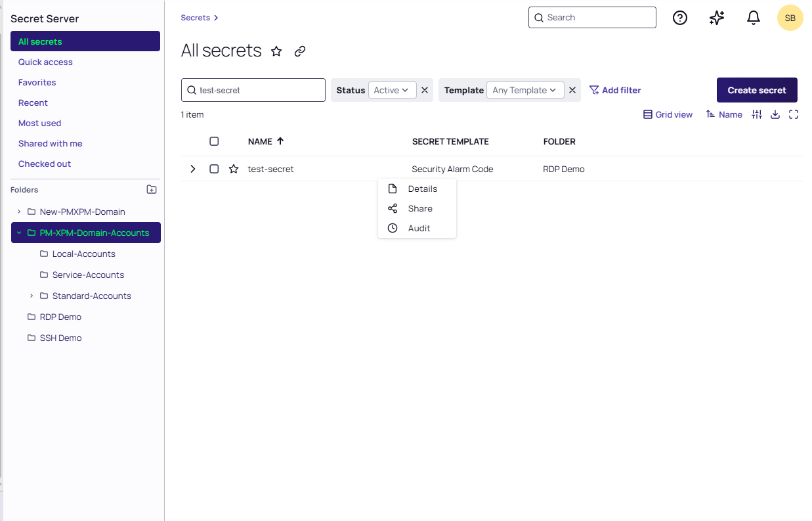Check the test-secret row checkbox

coord(214,169)
